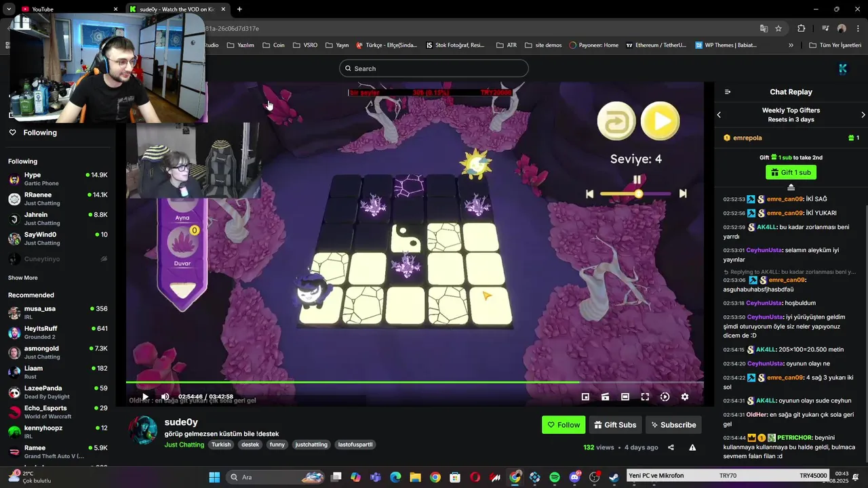Open File Explorer from taskbar
The width and height of the screenshot is (868, 488).
click(415, 477)
